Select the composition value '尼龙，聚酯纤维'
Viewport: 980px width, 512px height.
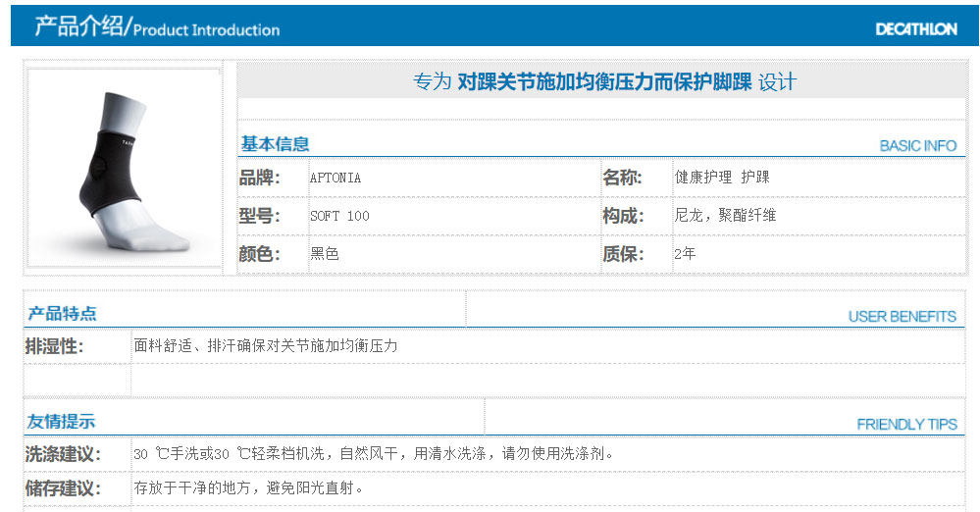[725, 215]
